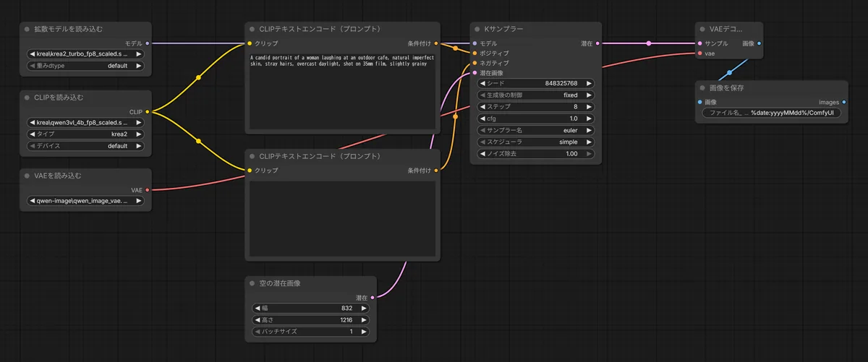Click 条件付け output port on the prompt-filled encode node
The image size is (868, 362).
pyautogui.click(x=435, y=43)
